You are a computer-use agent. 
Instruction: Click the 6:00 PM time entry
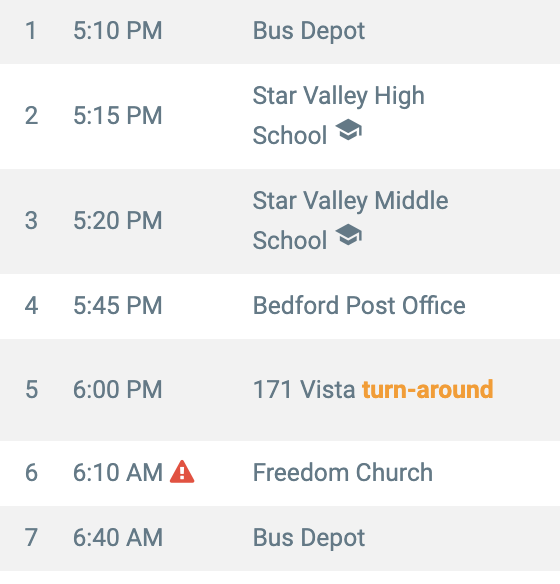point(118,390)
